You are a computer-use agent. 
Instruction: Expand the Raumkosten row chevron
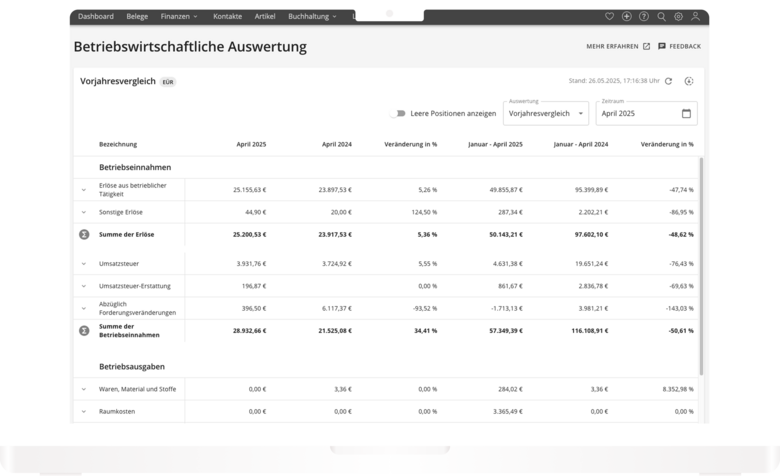84,411
